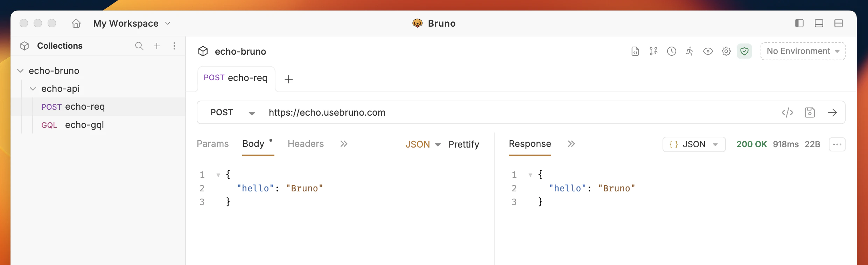The image size is (868, 265).
Task: Open the history clock icon
Action: pos(672,52)
